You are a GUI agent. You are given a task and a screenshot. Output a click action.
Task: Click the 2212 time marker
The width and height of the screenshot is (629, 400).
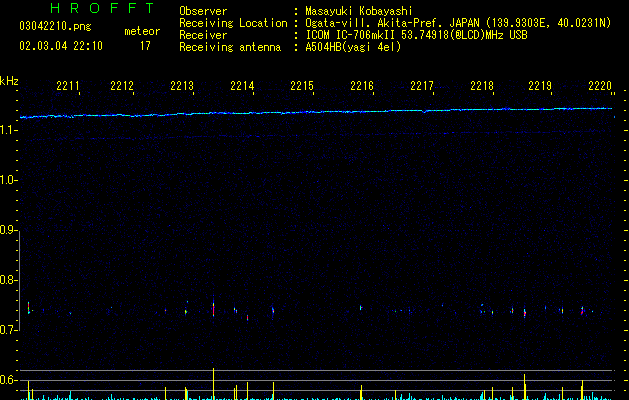tap(122, 86)
